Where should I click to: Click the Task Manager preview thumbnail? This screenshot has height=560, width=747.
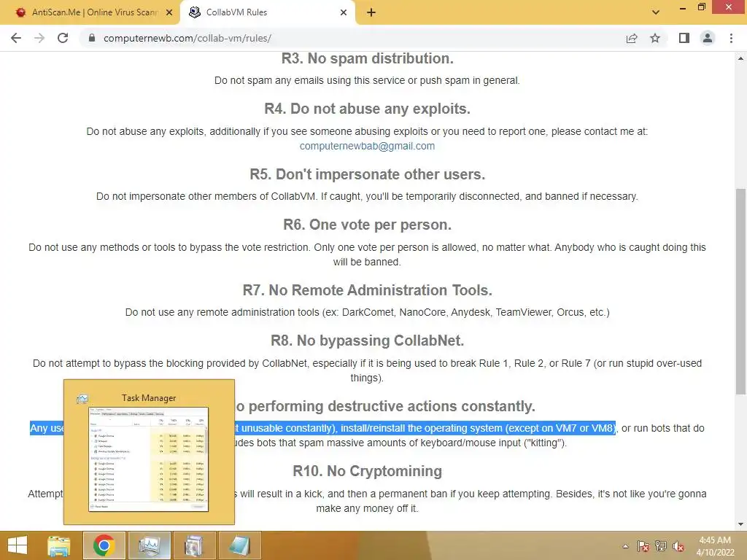click(149, 459)
